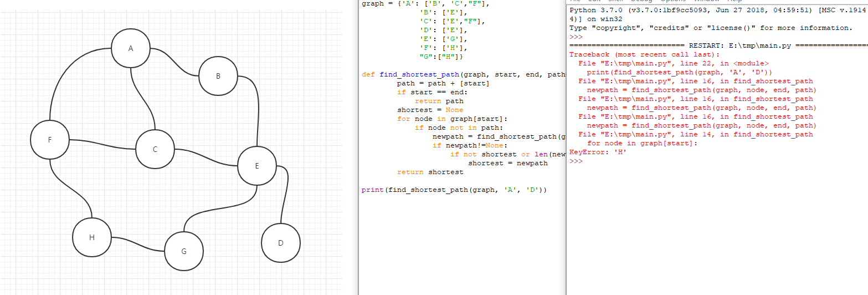This screenshot has height=295, width=868.
Task: Open the Options menu in Python shell
Action: [x=674, y=1]
